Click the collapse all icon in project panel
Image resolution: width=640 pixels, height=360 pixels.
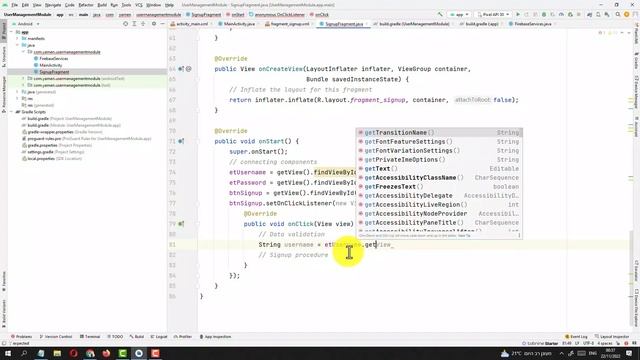(x=143, y=24)
